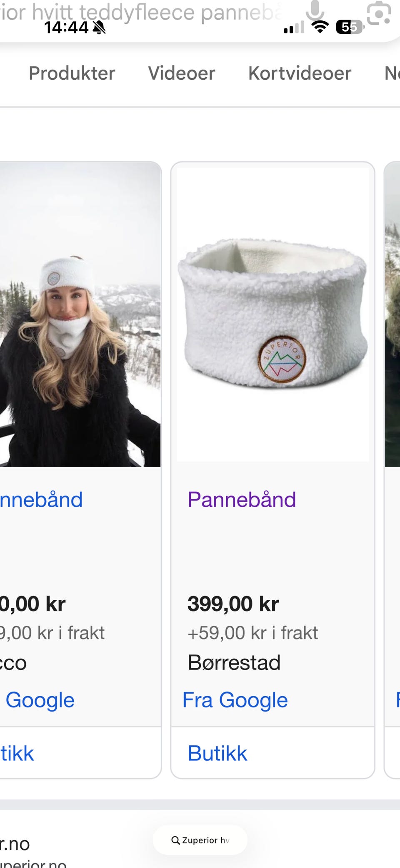Viewport: 400px width, 868px height.
Task: Open the partially visible product card at right
Action: 392,470
